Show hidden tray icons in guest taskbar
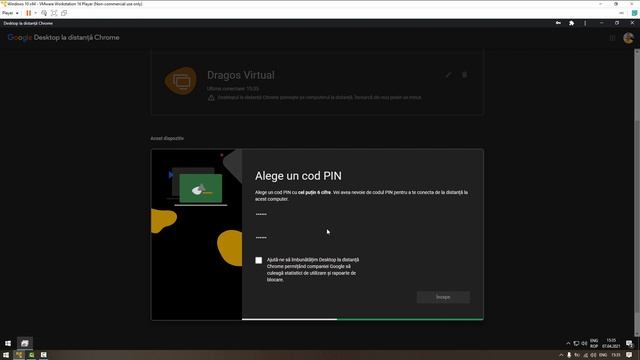640x360 pixels. (568, 344)
